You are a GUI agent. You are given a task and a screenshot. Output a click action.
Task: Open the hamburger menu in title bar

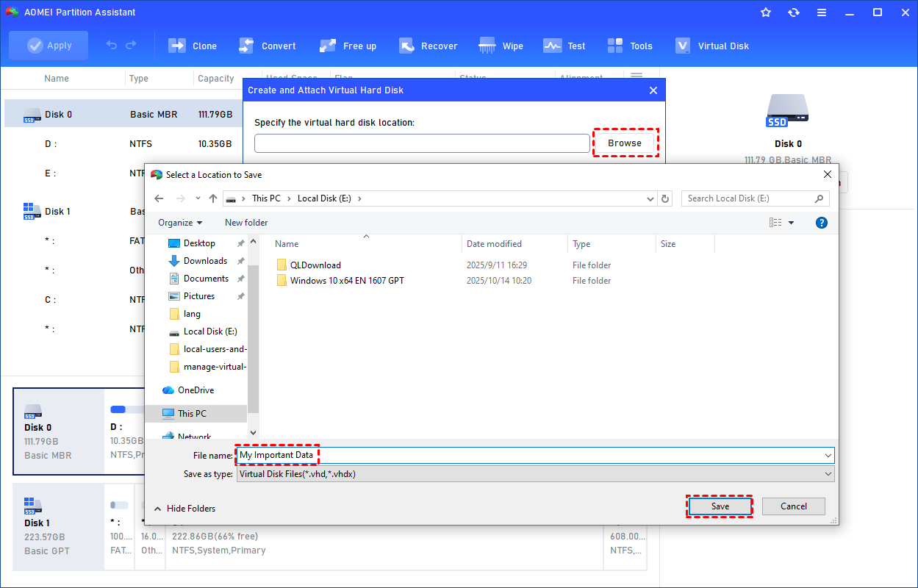coord(822,12)
